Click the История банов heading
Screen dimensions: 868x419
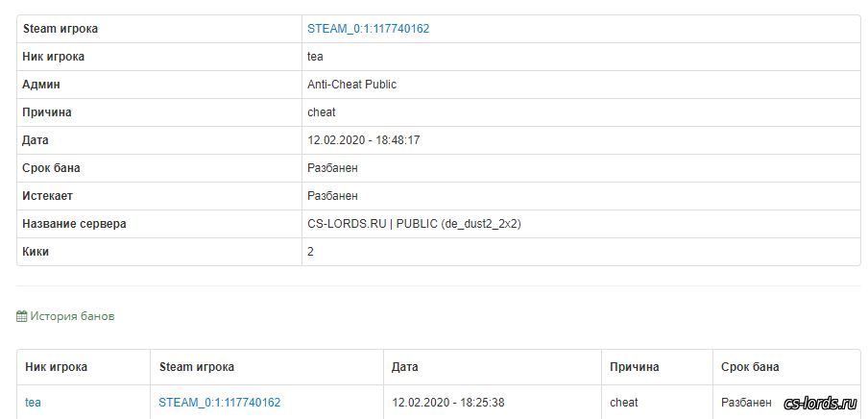(73, 316)
